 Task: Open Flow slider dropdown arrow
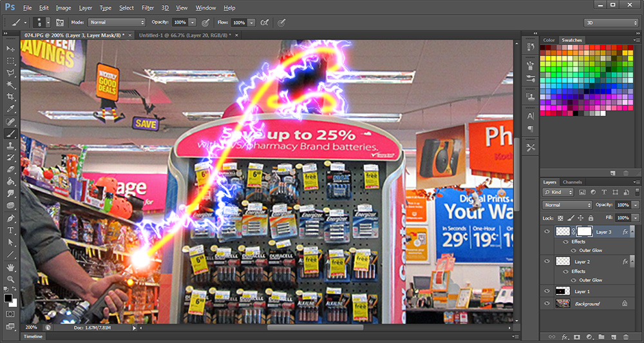pyautogui.click(x=251, y=22)
